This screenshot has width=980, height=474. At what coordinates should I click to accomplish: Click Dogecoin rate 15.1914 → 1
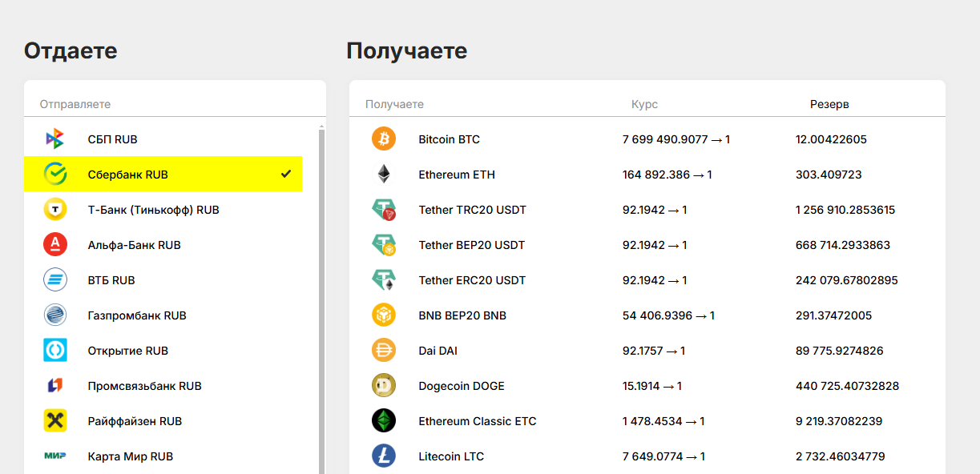point(652,386)
